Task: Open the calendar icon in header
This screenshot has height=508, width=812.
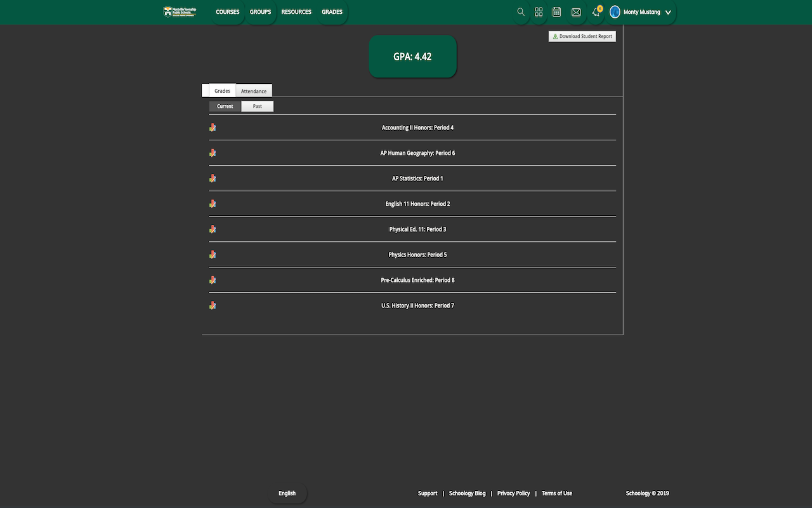Action: coord(556,12)
